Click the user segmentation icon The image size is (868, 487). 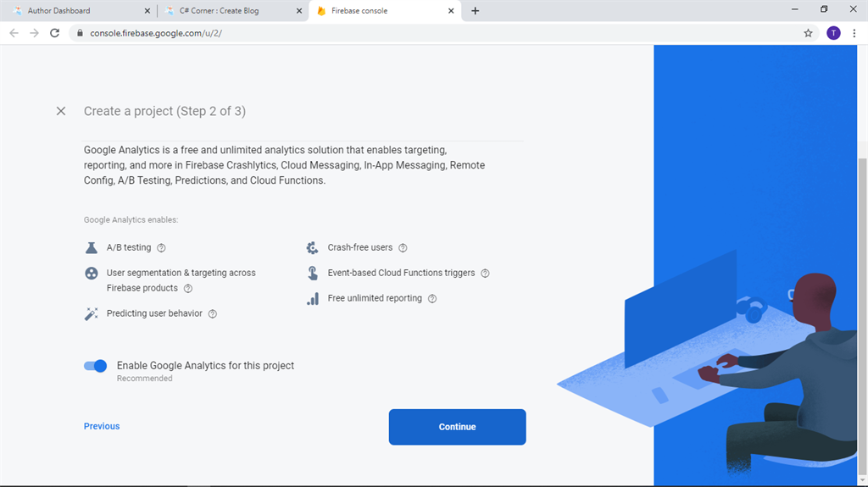point(92,273)
